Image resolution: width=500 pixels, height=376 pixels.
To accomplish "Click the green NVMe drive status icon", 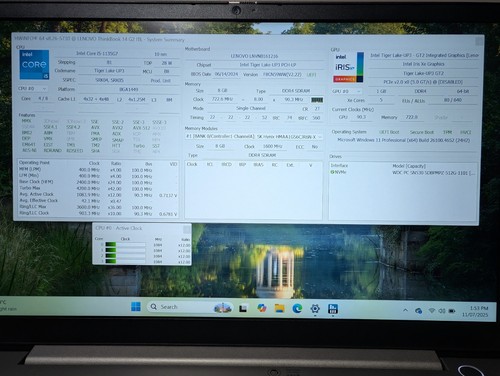I will [332, 172].
